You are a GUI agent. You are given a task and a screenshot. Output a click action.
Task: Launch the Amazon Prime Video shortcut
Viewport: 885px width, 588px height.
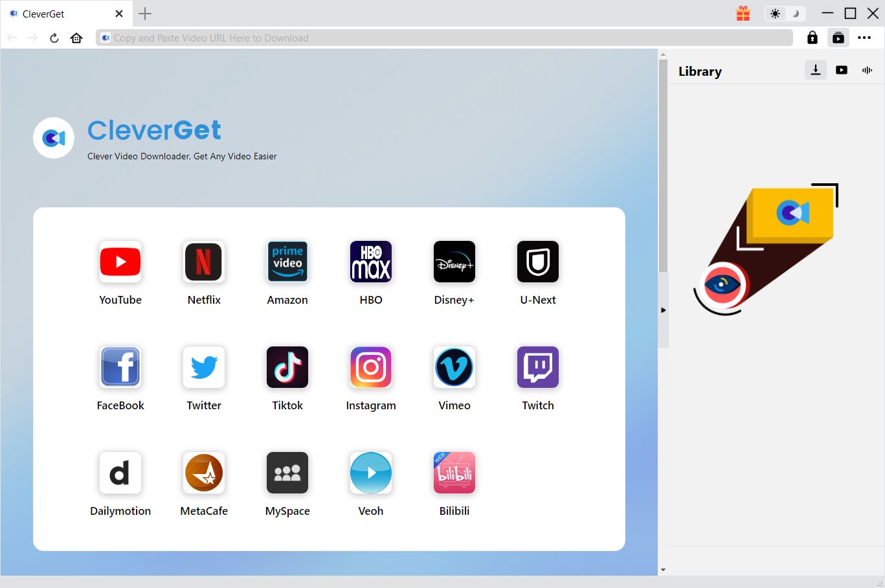coord(287,262)
